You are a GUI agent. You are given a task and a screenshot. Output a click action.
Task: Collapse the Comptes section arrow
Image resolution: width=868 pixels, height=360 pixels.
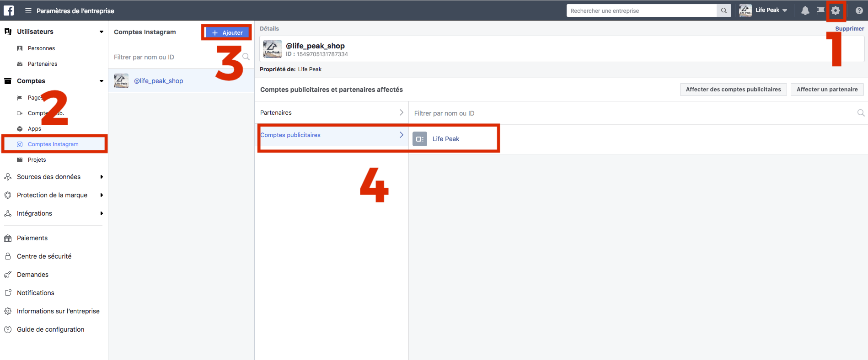102,81
